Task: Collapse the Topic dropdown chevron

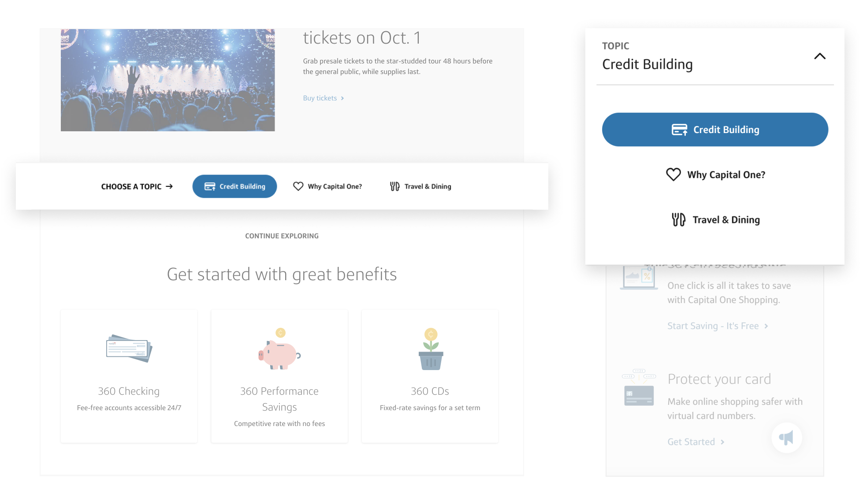Action: tap(820, 56)
